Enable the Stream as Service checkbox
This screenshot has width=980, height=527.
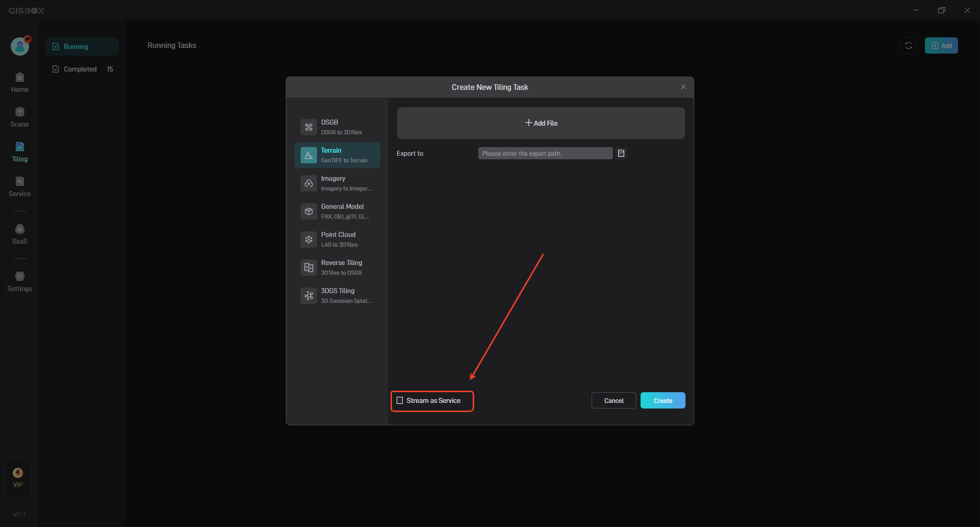tap(400, 401)
